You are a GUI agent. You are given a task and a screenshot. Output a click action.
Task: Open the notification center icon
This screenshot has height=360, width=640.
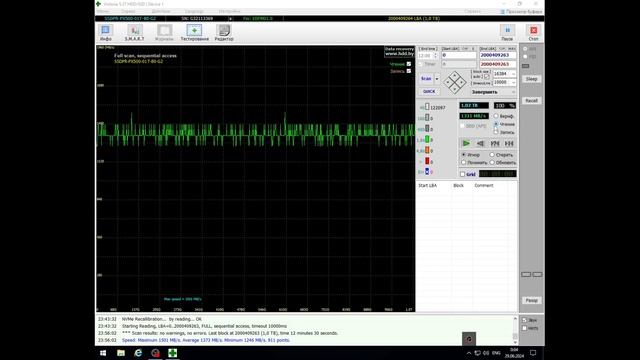click(x=533, y=353)
